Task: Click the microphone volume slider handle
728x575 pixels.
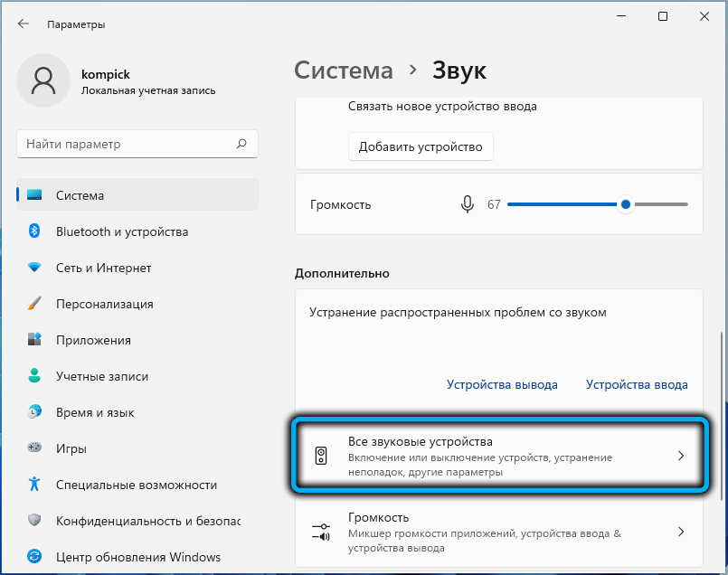Action: (x=625, y=204)
